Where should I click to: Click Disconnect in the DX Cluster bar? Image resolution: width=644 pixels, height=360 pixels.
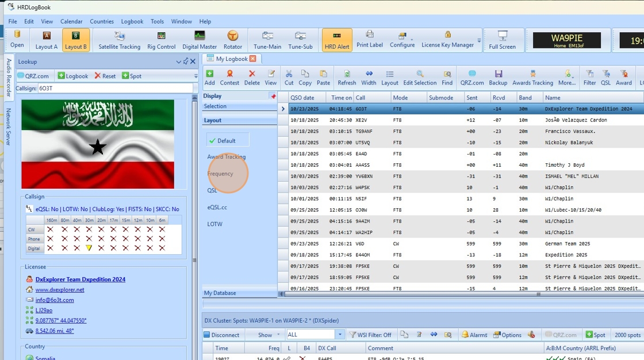(221, 335)
